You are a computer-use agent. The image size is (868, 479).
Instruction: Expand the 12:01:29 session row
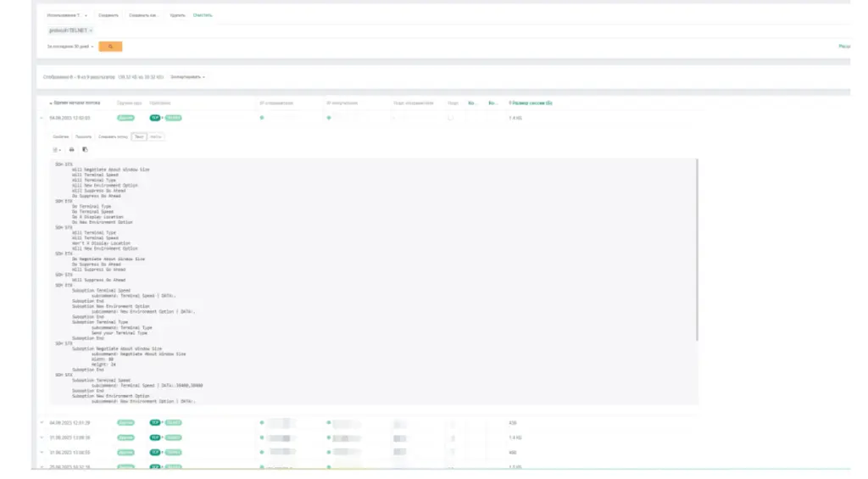(x=42, y=422)
